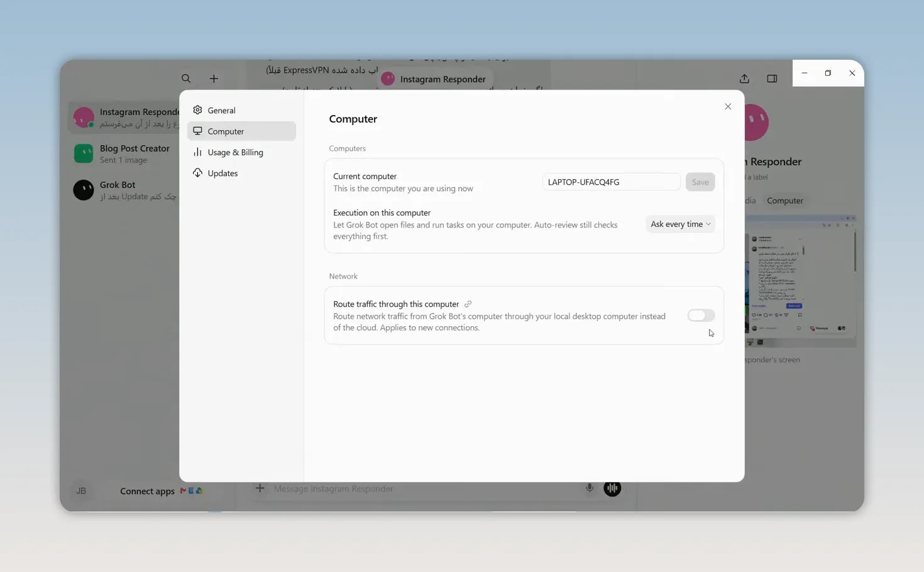Close the Computer settings dialog
The height and width of the screenshot is (572, 924).
pos(728,106)
